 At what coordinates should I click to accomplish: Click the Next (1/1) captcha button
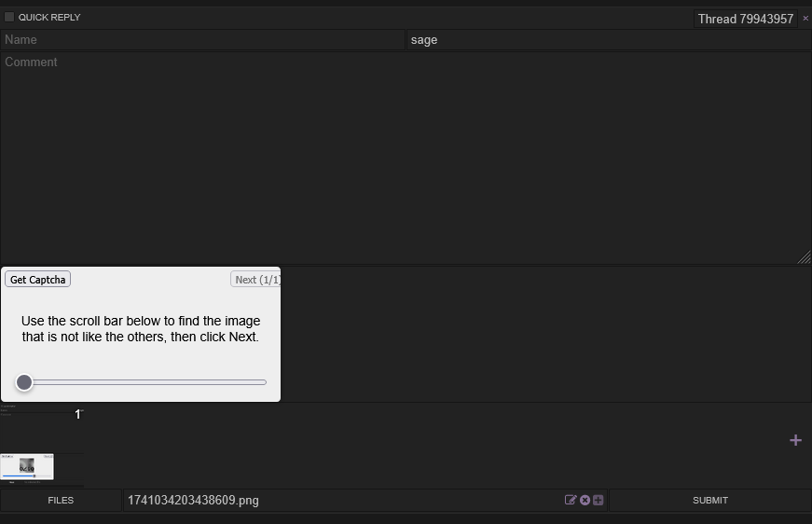(x=255, y=280)
